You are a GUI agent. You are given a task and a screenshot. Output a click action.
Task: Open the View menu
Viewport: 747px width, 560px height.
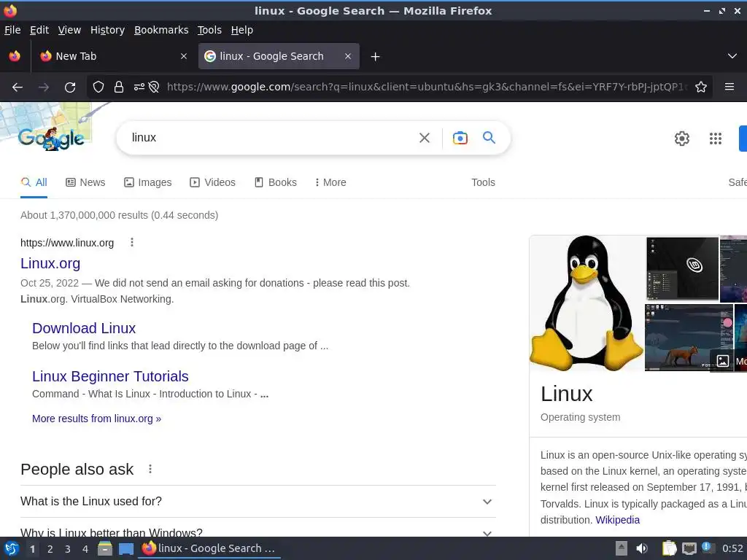click(69, 30)
